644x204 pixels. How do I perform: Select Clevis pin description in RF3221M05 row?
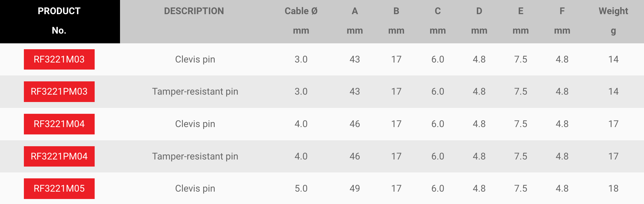pyautogui.click(x=195, y=189)
